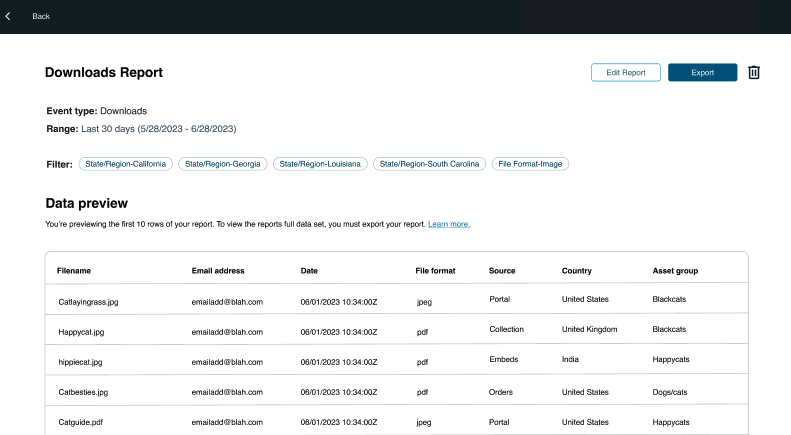Click Blackcats in Happycat.jpg row
This screenshot has height=435, width=791.
click(669, 329)
